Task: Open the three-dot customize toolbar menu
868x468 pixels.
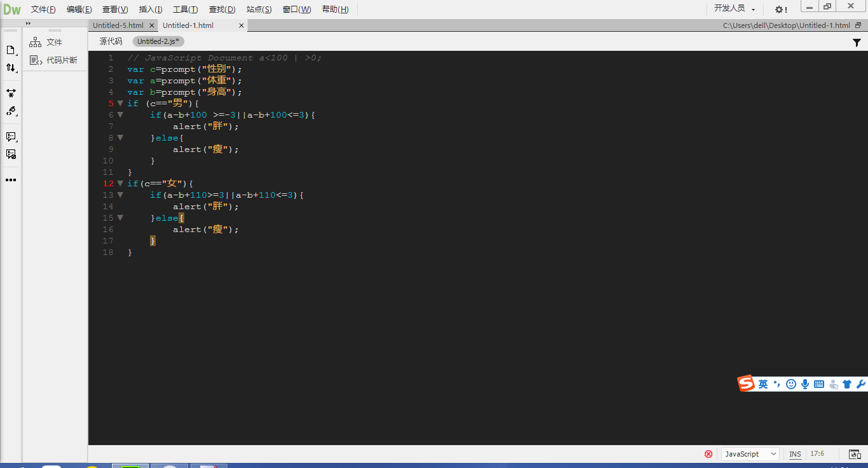Action: point(11,180)
